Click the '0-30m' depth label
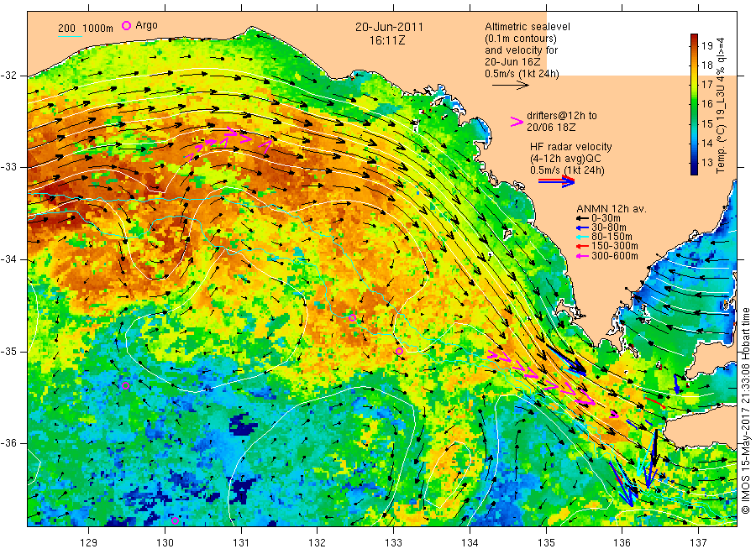Image resolution: width=756 pixels, height=554 pixels. click(606, 218)
